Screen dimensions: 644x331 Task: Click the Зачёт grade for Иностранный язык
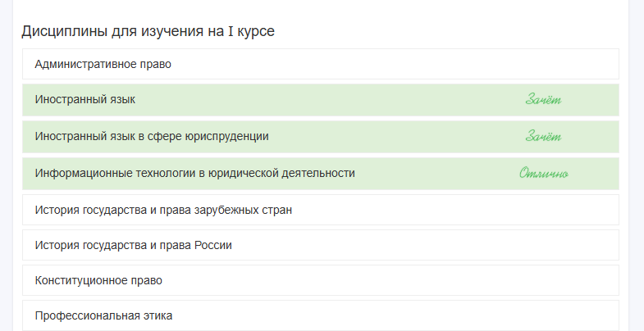pyautogui.click(x=543, y=100)
